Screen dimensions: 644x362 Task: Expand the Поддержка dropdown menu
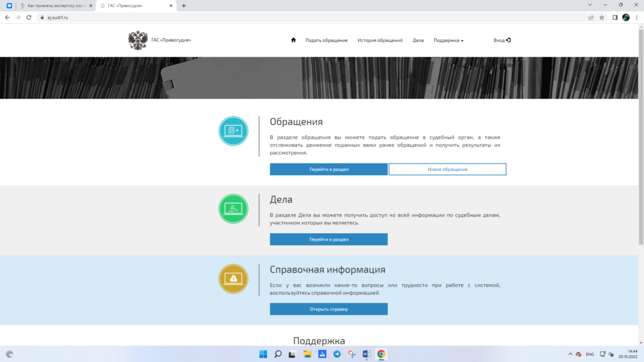click(448, 40)
